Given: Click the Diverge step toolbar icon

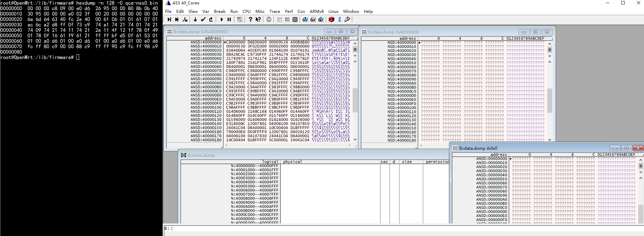Looking at the screenshot, I should click(185, 19).
